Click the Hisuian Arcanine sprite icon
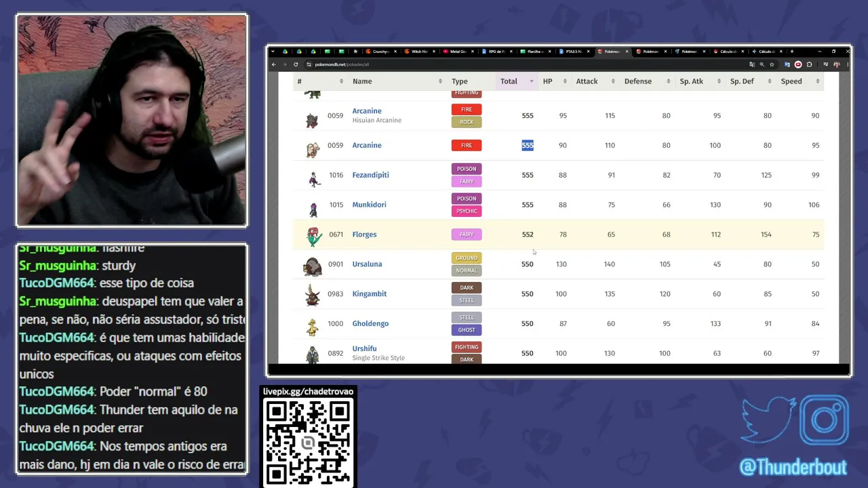 tap(312, 121)
